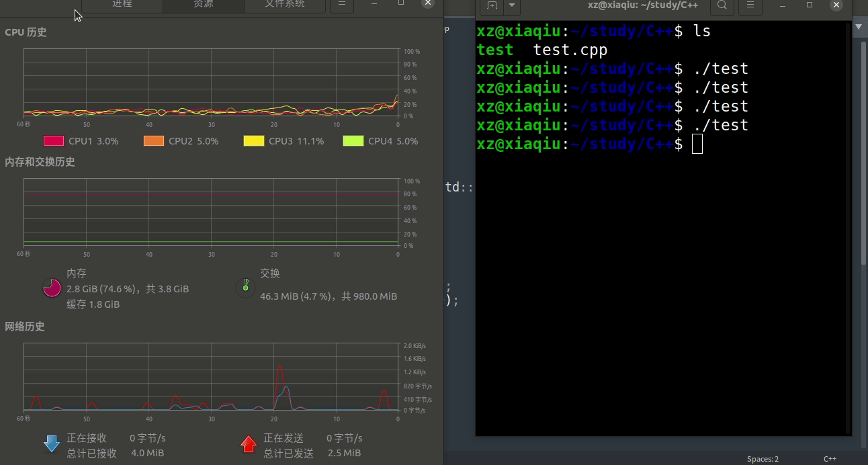Click the terminal title 'xz@xiaqiu: ~/study/C++'

tap(643, 5)
